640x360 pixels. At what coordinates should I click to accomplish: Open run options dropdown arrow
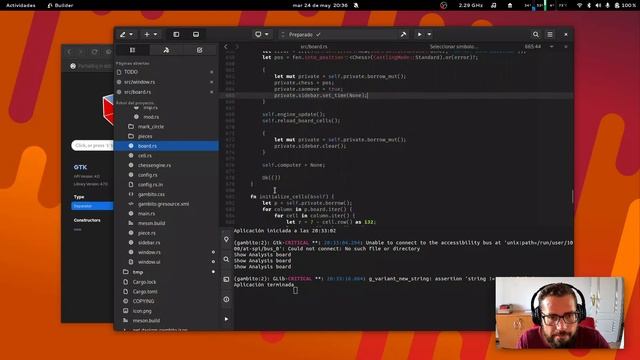click(429, 35)
